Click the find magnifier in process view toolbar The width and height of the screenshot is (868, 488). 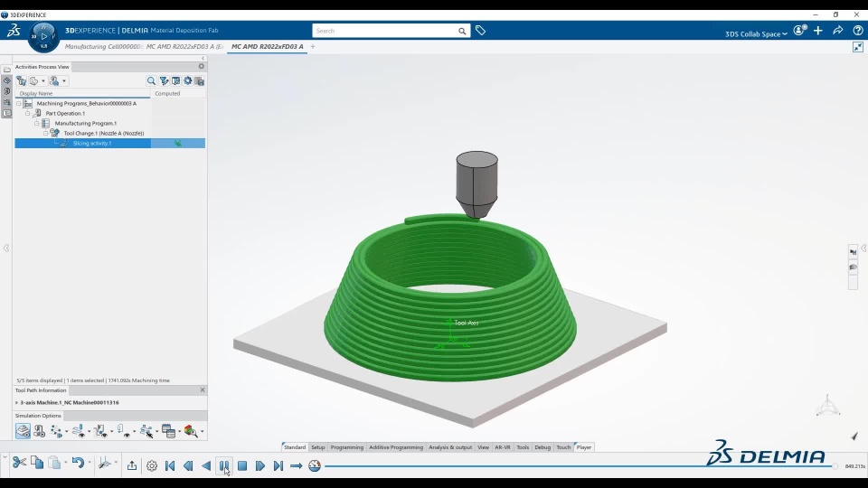point(151,80)
